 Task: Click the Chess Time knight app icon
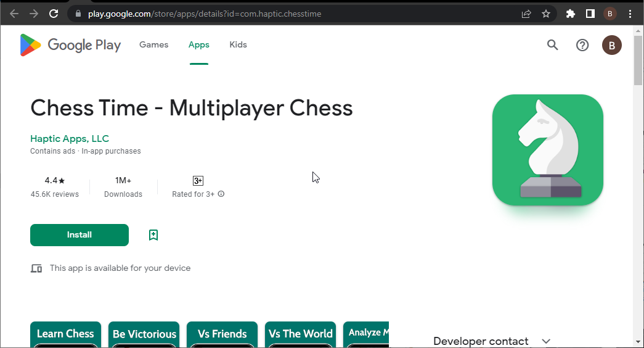tap(547, 150)
